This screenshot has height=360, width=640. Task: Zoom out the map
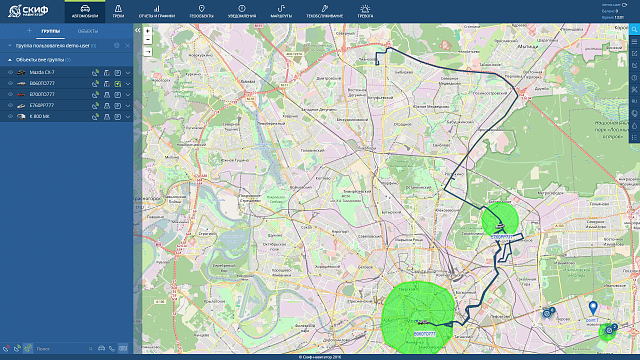pos(148,40)
